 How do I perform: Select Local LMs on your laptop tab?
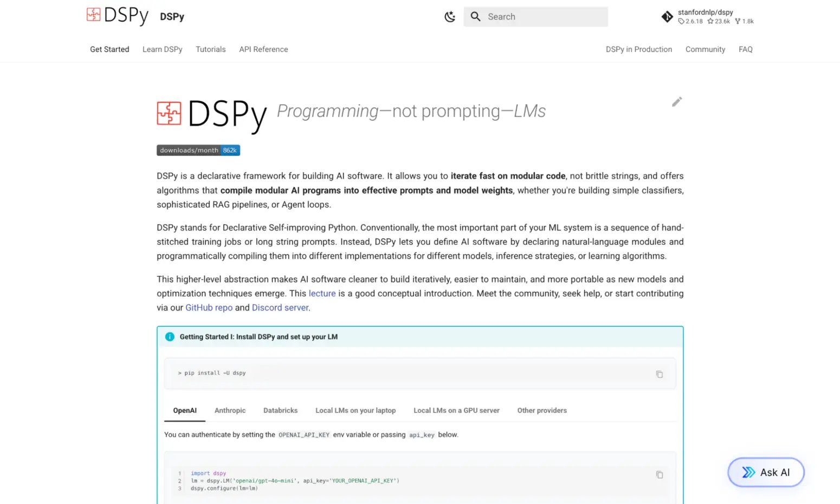click(x=356, y=410)
